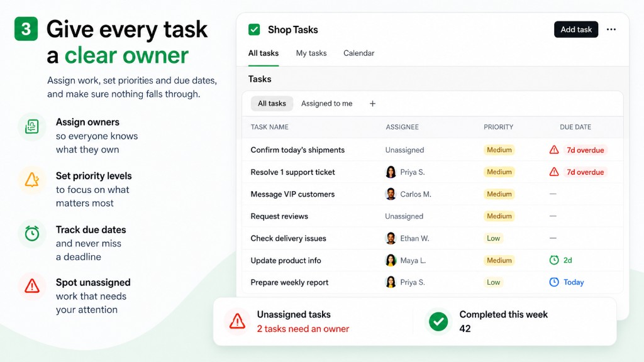Click Unassigned assignee for Confirm today's shipments
The image size is (644, 362).
point(404,150)
